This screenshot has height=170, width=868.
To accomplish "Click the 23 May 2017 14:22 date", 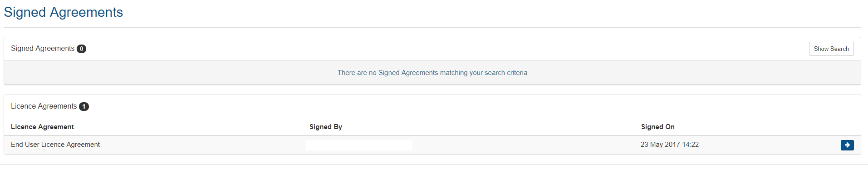I will pos(670,145).
